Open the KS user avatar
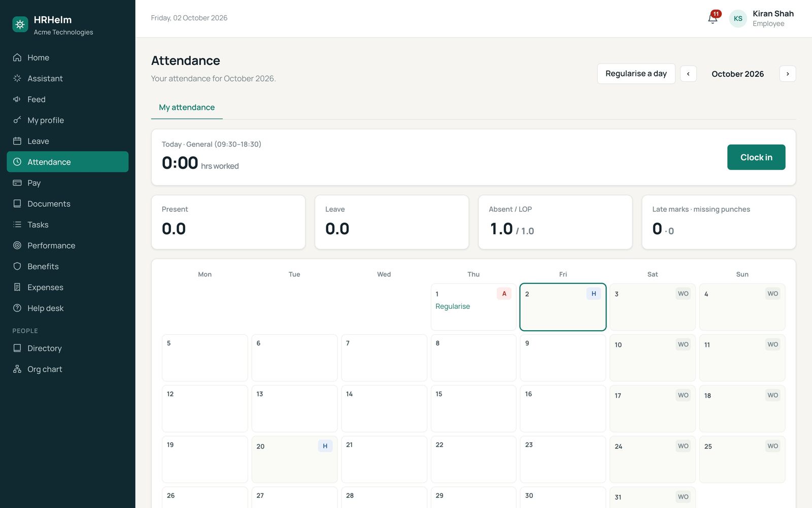The height and width of the screenshot is (508, 812). pyautogui.click(x=738, y=18)
